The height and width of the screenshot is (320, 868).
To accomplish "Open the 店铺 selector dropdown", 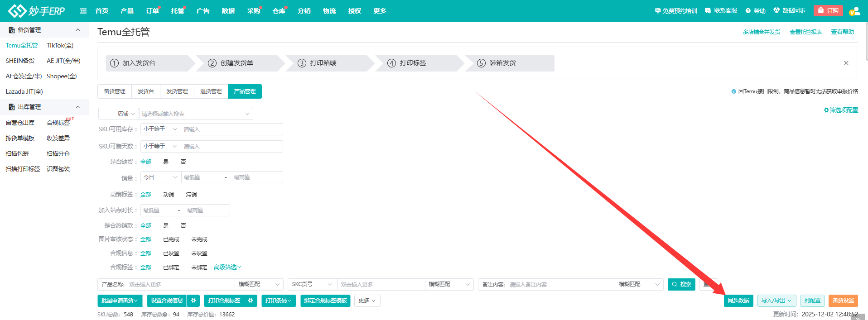I will click(x=119, y=114).
